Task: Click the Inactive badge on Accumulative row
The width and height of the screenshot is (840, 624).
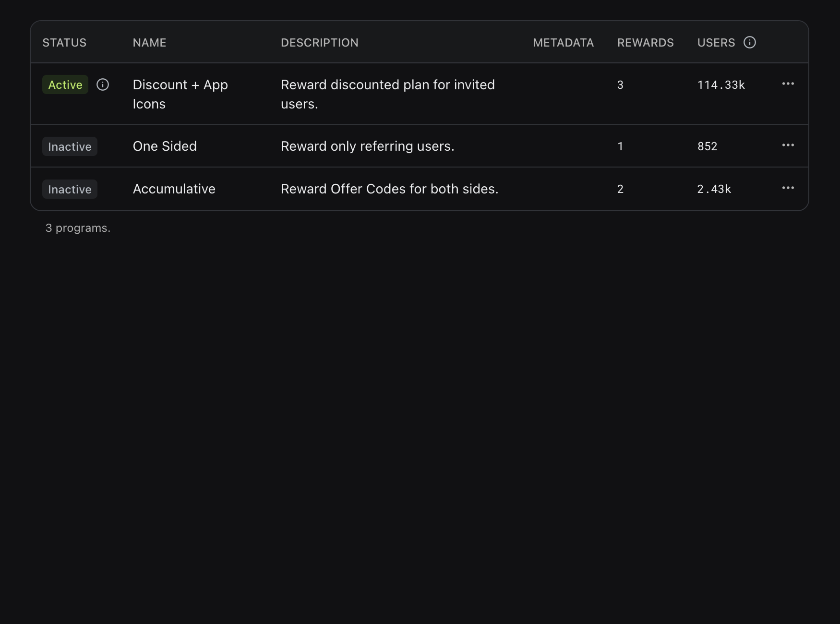Action: coord(70,189)
